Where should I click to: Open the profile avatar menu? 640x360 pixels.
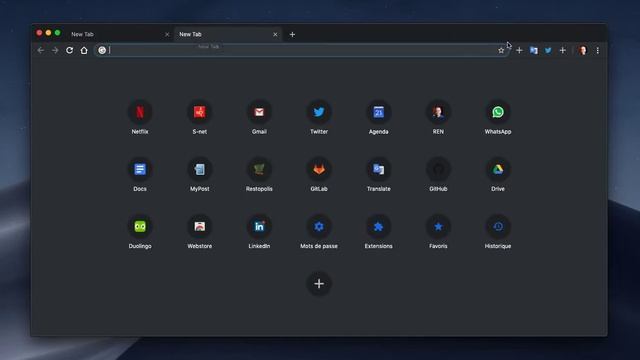pyautogui.click(x=583, y=50)
